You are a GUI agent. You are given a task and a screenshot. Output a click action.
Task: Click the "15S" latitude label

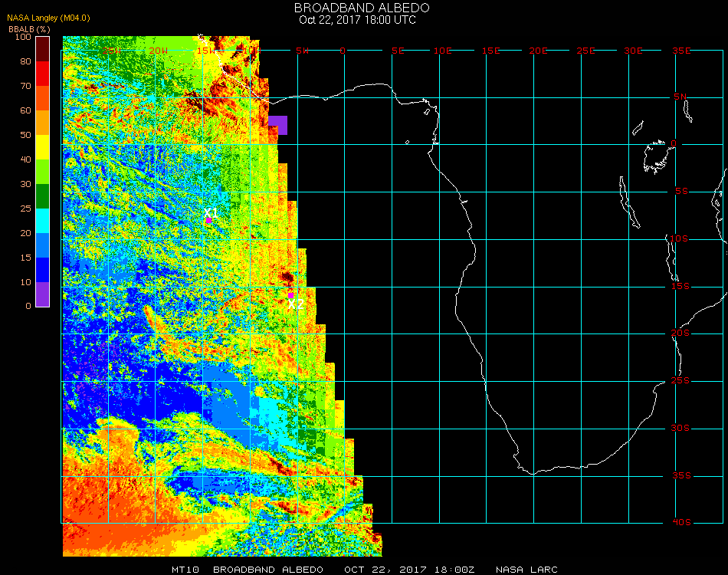coord(680,286)
